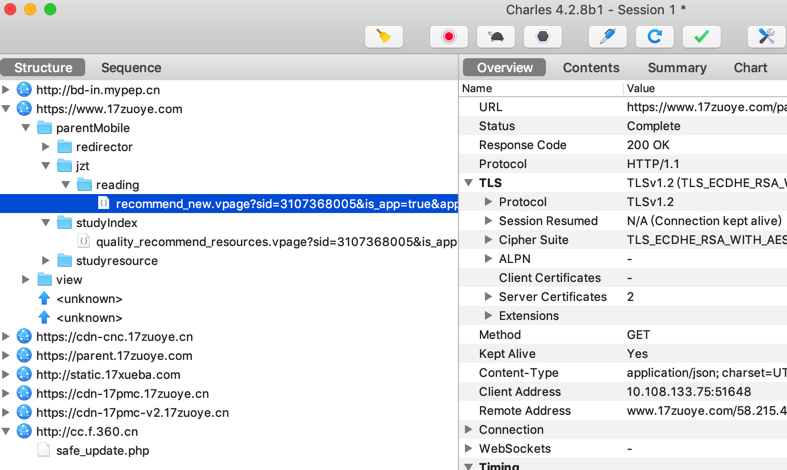The width and height of the screenshot is (787, 470).
Task: Click the redirector folder icon
Action: click(64, 147)
